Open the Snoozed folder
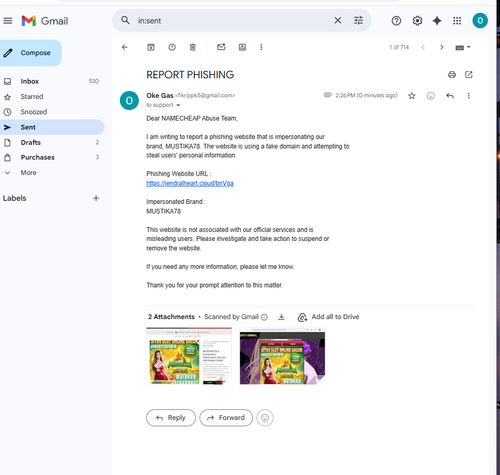This screenshot has width=500, height=475. pos(52,112)
